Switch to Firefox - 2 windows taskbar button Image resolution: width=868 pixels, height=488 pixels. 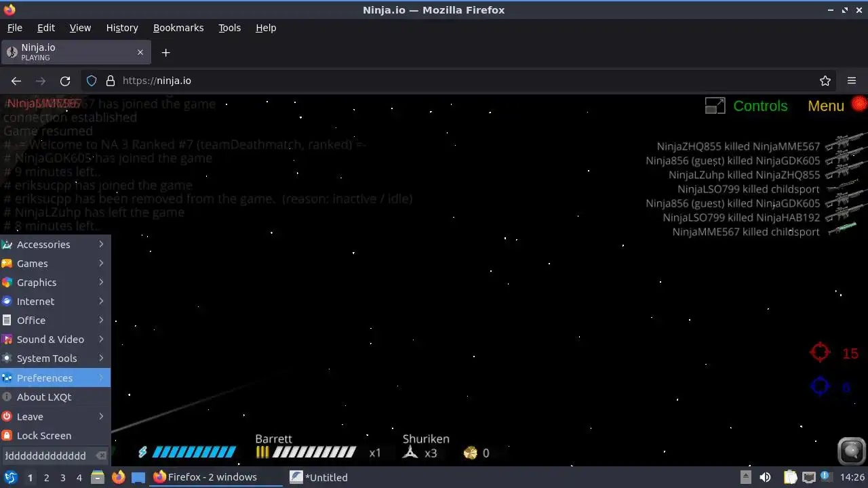[216, 477]
